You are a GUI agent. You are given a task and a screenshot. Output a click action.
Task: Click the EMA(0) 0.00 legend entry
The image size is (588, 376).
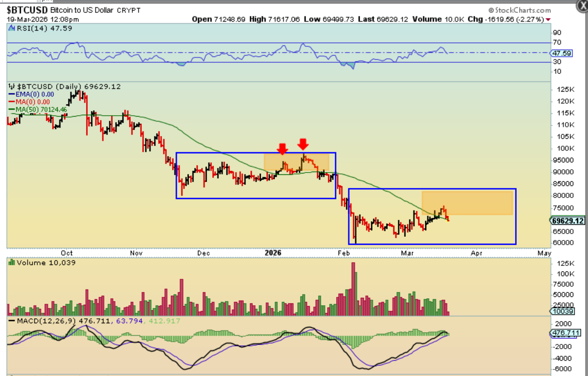(x=31, y=94)
